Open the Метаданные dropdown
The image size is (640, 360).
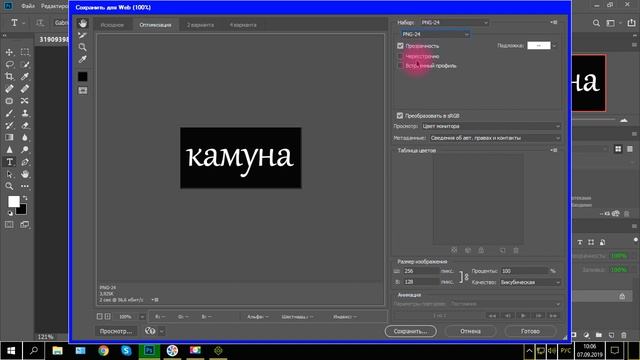pyautogui.click(x=495, y=138)
